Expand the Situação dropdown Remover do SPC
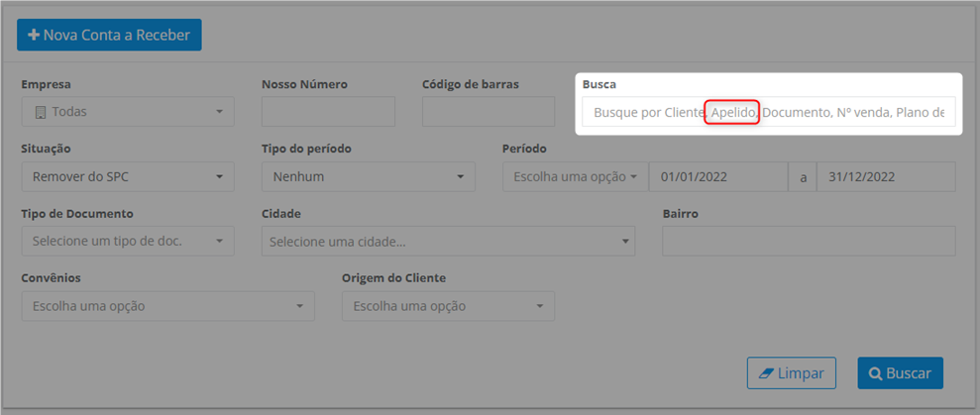This screenshot has height=415, width=980. [128, 177]
